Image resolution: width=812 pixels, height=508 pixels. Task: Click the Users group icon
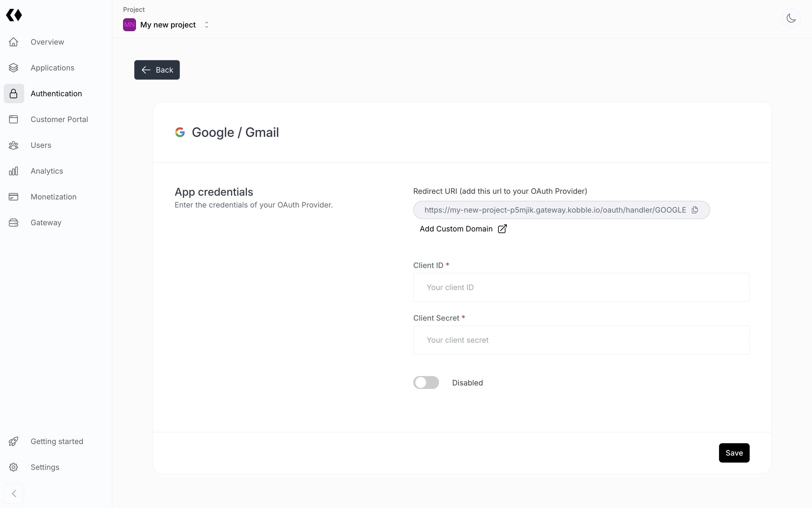13,145
